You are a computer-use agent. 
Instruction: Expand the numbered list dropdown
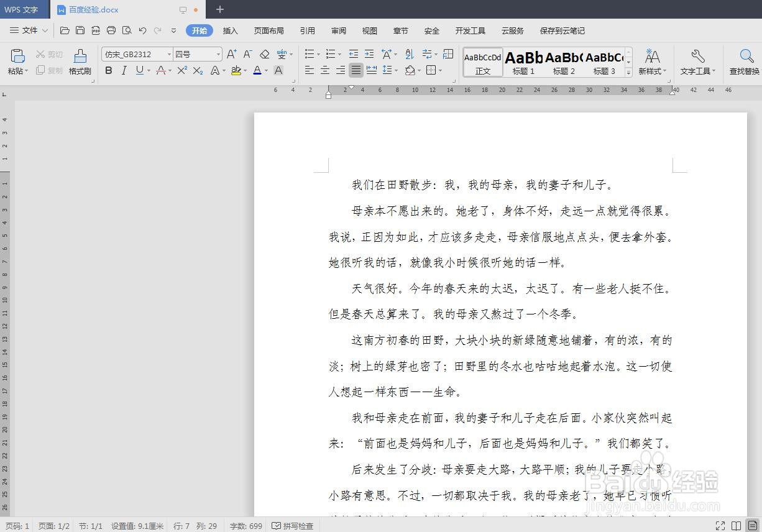(x=339, y=55)
